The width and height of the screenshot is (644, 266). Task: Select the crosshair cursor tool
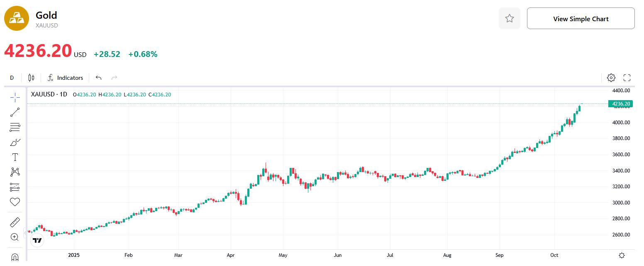15,97
